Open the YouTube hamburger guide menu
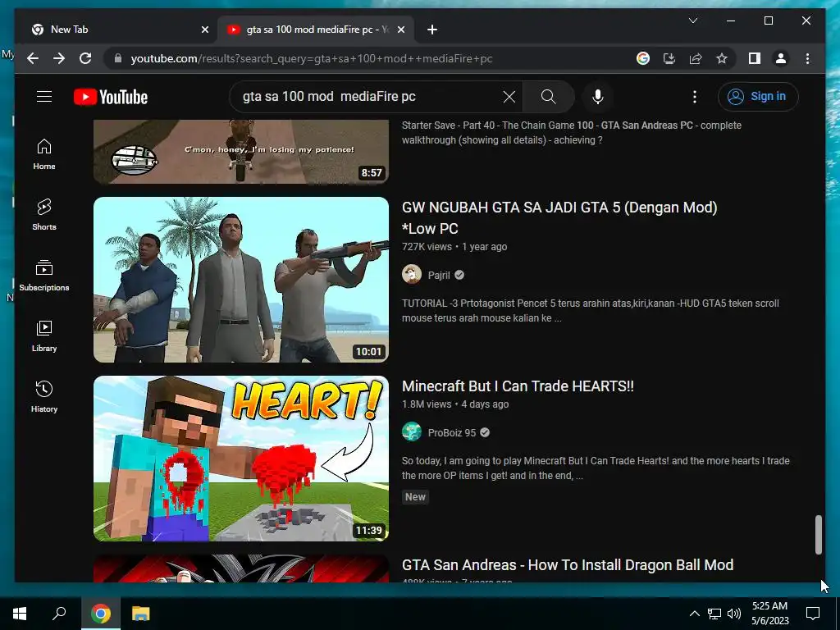 [x=44, y=97]
